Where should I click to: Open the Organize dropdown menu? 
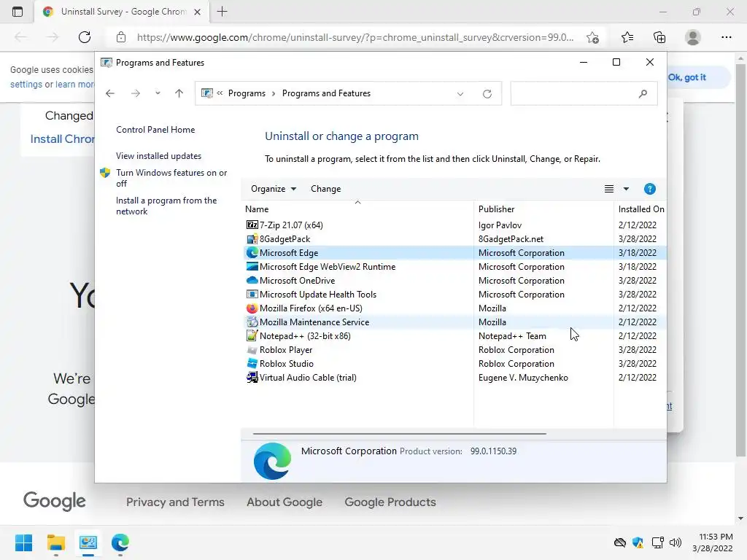point(274,189)
